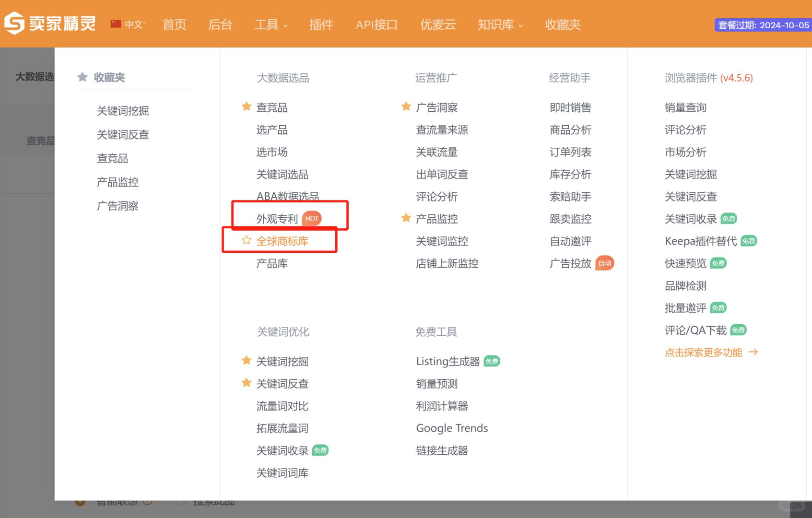Click the 免费 badge beside 批量邀评

coord(718,308)
